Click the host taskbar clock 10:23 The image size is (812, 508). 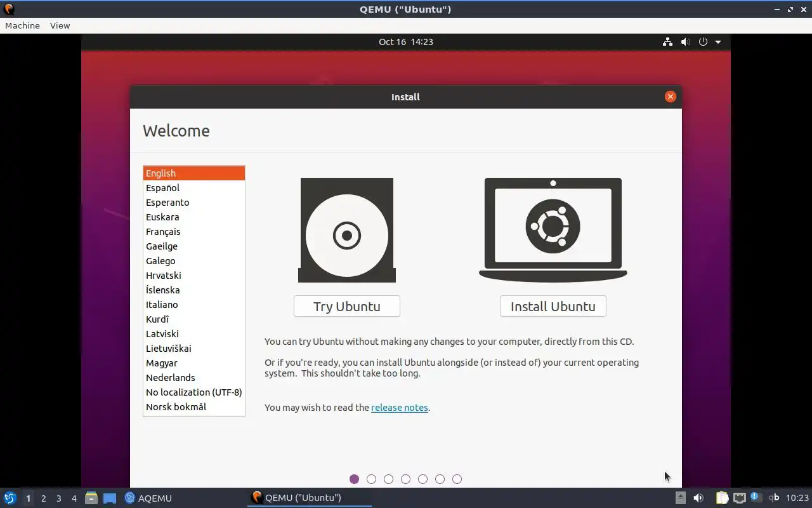pyautogui.click(x=797, y=498)
